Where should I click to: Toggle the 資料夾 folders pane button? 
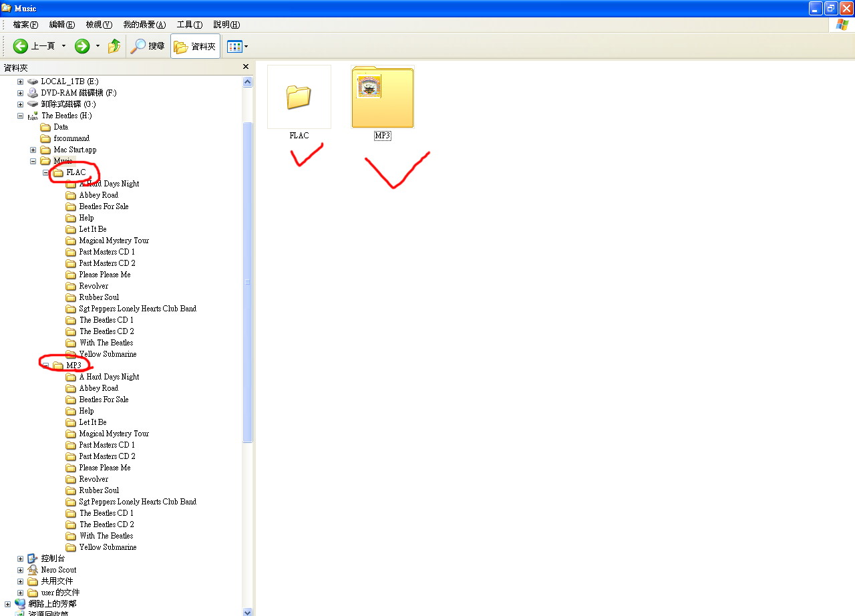pyautogui.click(x=195, y=46)
